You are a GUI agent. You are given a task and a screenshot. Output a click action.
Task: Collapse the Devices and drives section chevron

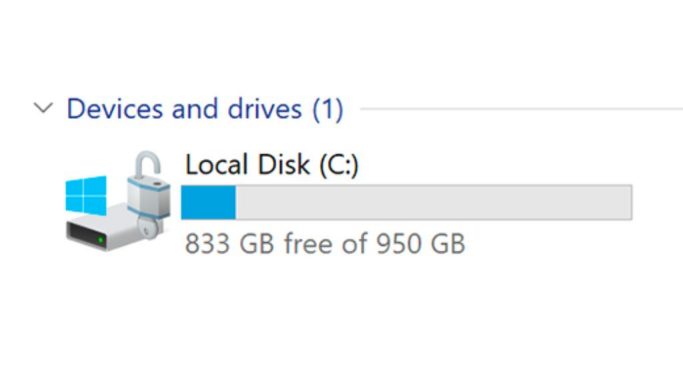[44, 108]
